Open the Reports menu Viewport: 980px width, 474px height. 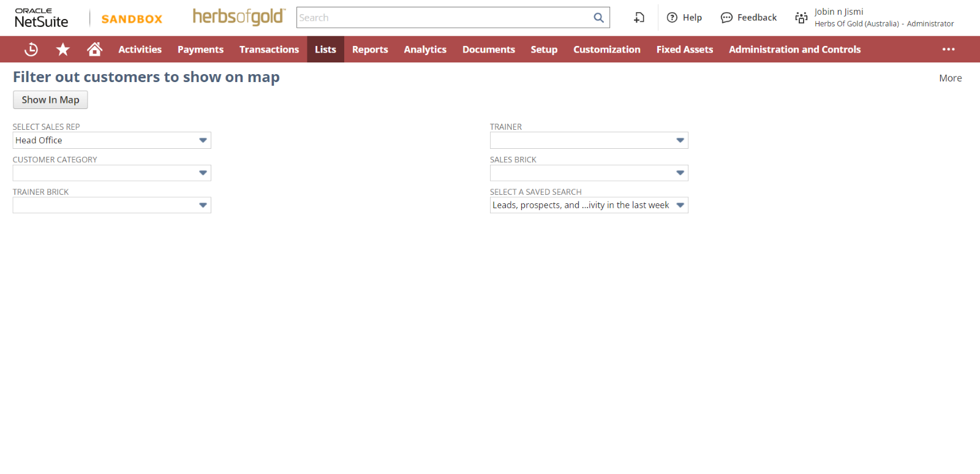[370, 50]
